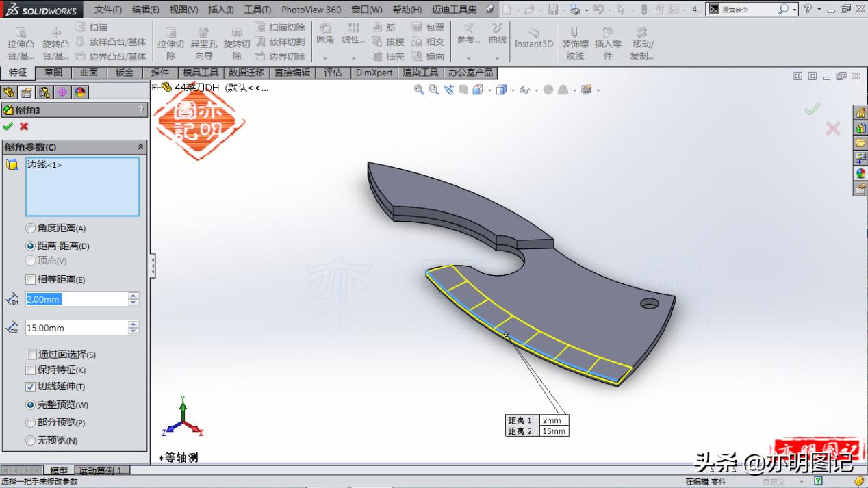This screenshot has height=488, width=868.
Task: Open the 异型孔向导 tool
Action: click(204, 41)
